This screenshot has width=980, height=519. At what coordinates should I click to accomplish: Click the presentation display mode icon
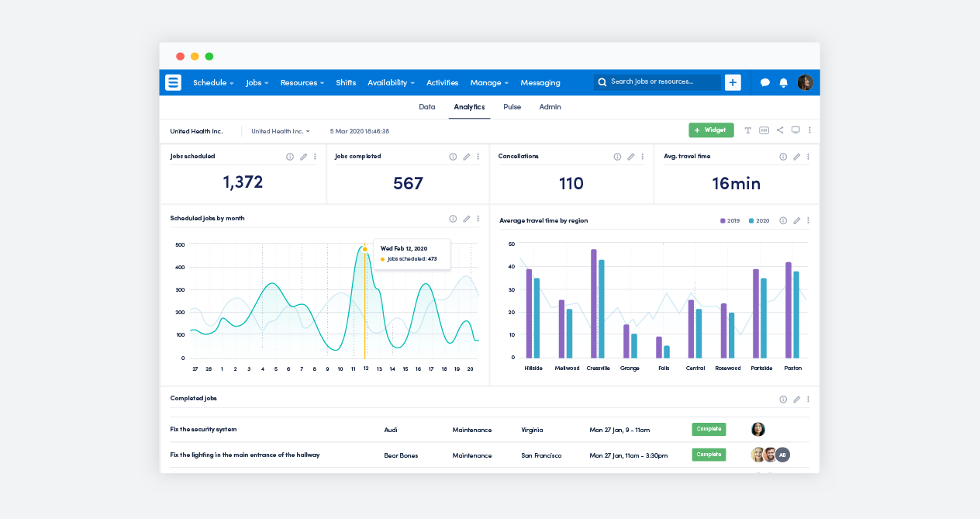click(x=795, y=130)
